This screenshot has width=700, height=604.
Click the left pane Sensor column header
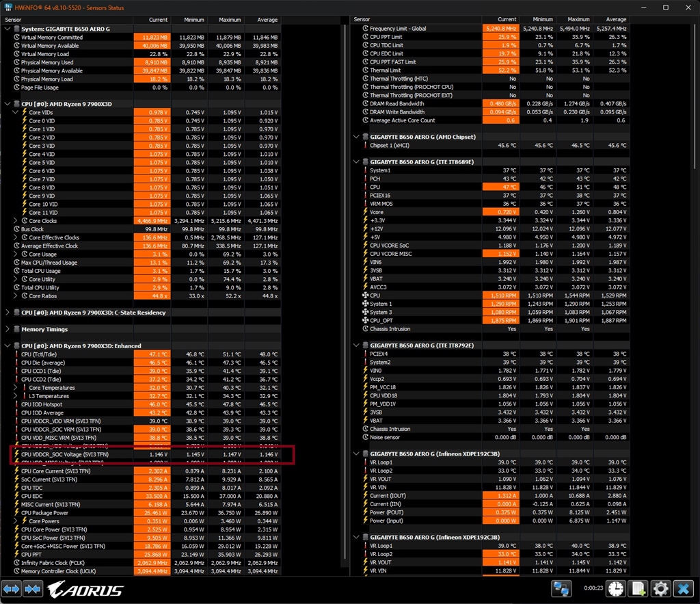tap(67, 20)
